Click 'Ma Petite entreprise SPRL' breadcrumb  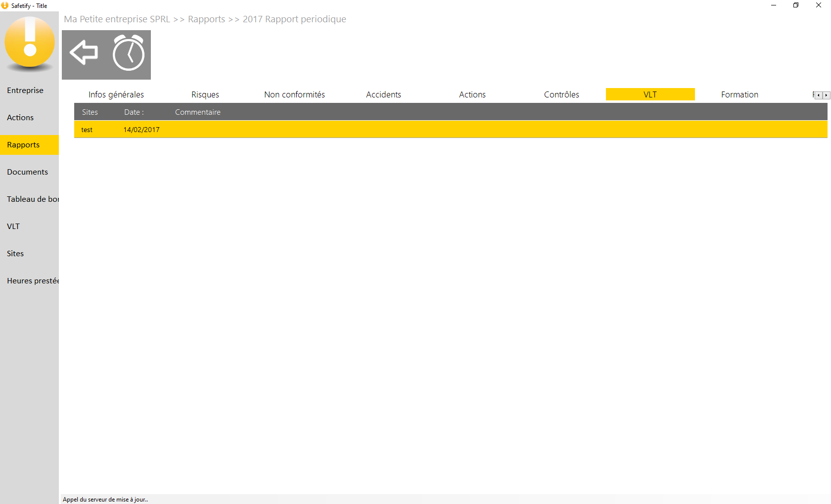117,19
